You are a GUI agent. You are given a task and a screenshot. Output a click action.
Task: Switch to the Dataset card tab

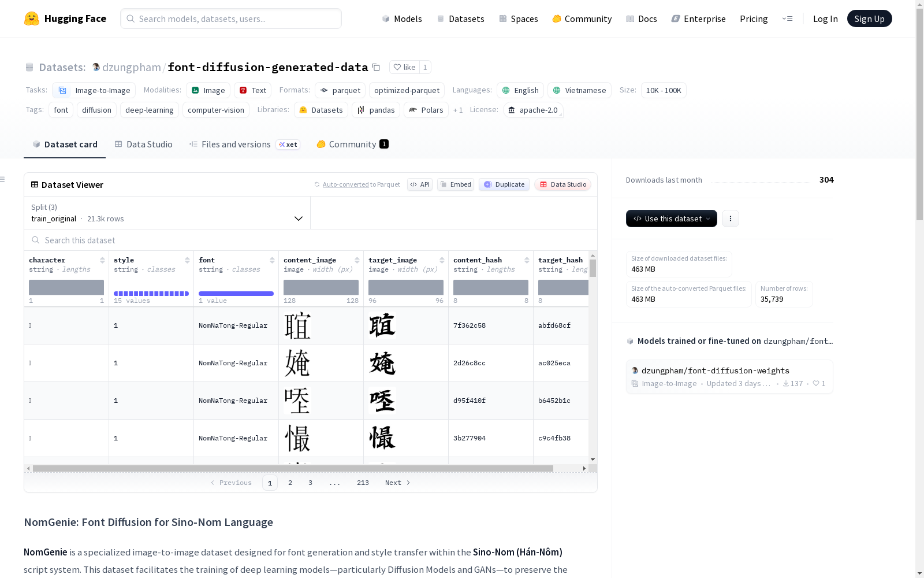click(x=65, y=144)
